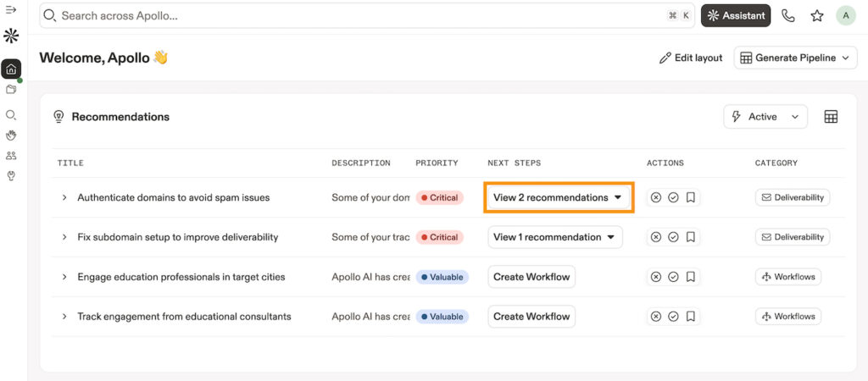Mark Authenticate domains recommendation as done
The height and width of the screenshot is (381, 868).
(673, 197)
